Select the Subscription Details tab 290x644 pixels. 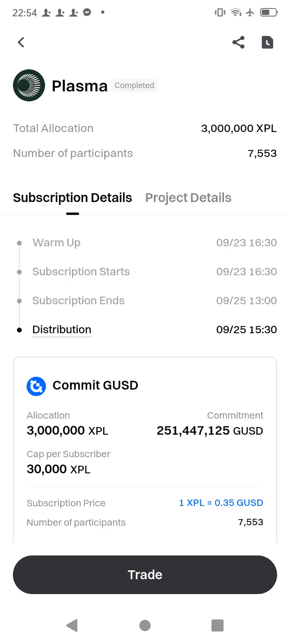tap(72, 198)
